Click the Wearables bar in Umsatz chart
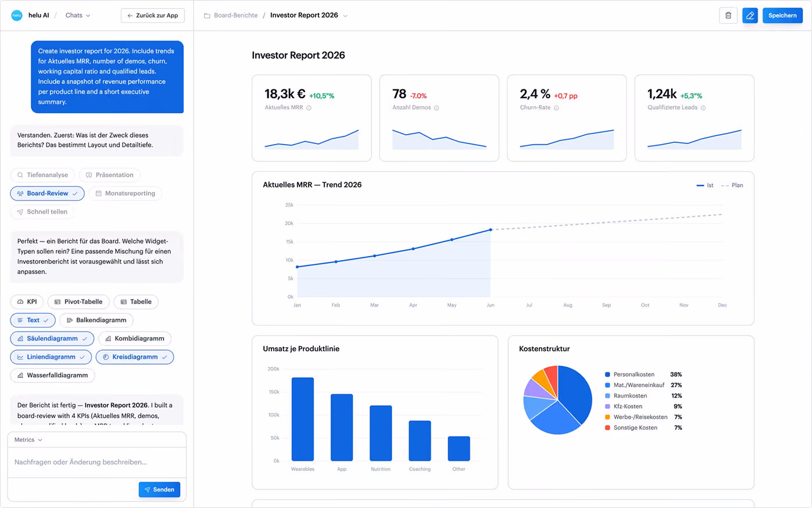 (x=303, y=419)
